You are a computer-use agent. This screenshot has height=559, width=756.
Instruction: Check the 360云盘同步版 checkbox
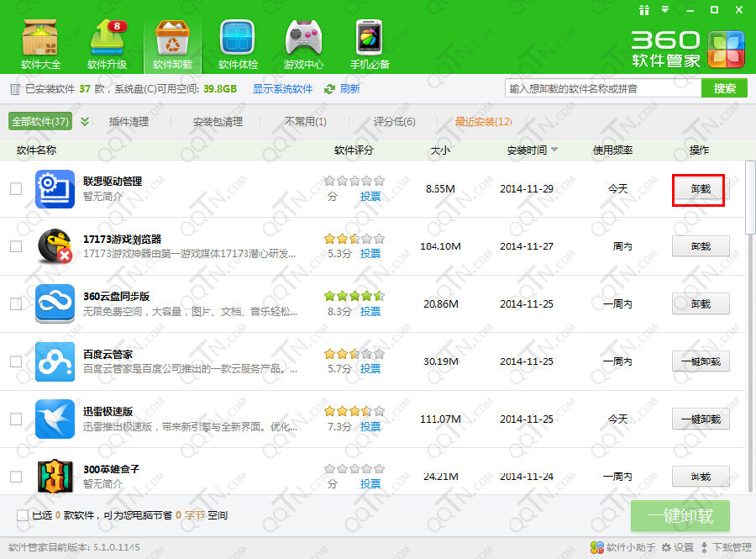pos(16,303)
